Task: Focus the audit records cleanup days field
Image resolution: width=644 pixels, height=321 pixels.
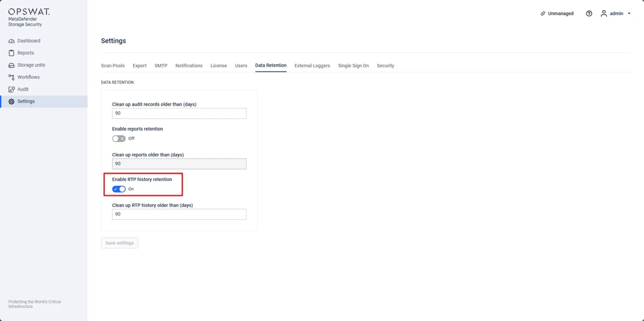Action: coord(179,113)
